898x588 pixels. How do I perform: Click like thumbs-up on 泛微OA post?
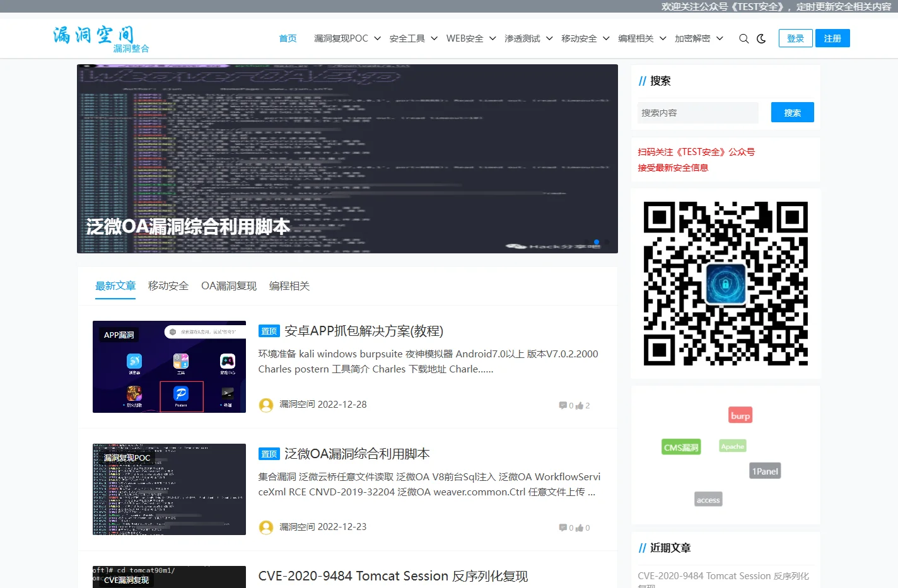(x=580, y=527)
